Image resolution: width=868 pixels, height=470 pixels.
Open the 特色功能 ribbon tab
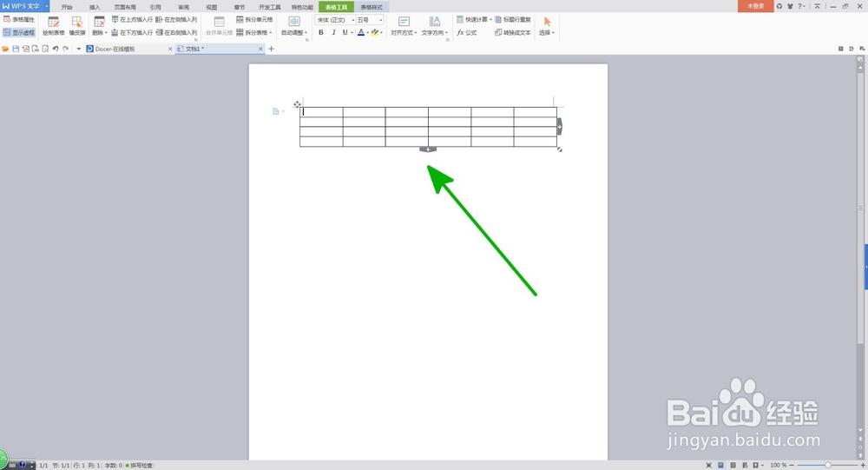302,7
